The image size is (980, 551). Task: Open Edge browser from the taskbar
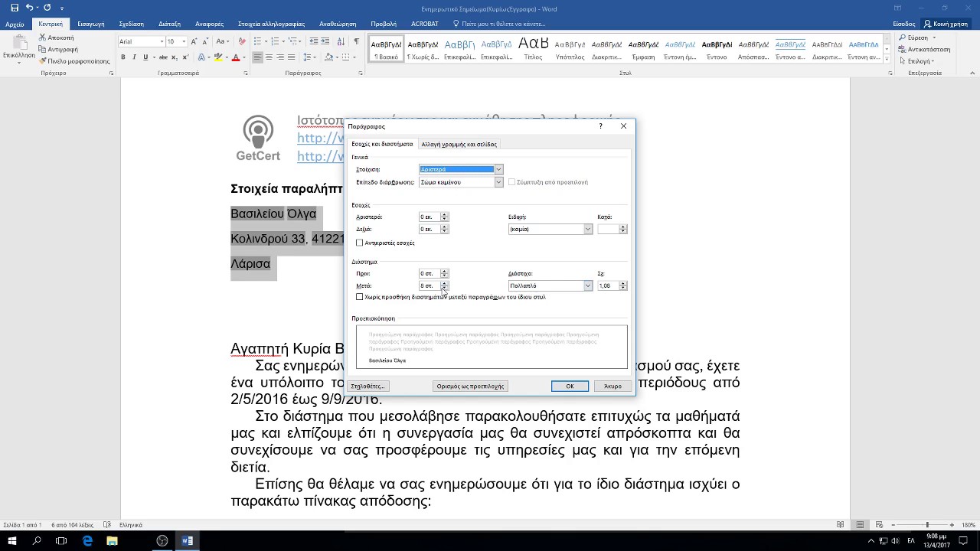point(87,541)
